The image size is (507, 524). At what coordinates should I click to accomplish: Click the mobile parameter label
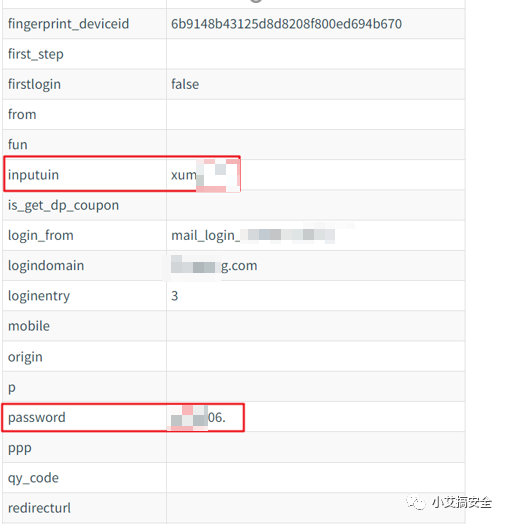pos(29,326)
